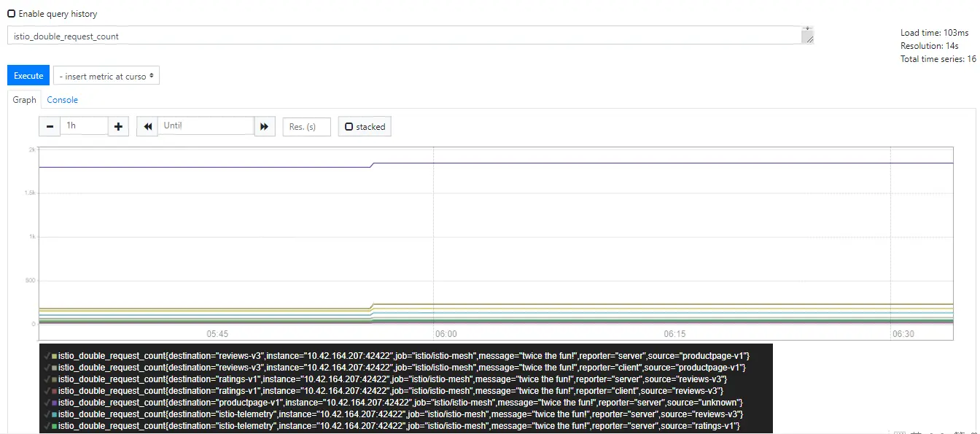
Task: Run the query with the Execute button
Action: 28,76
